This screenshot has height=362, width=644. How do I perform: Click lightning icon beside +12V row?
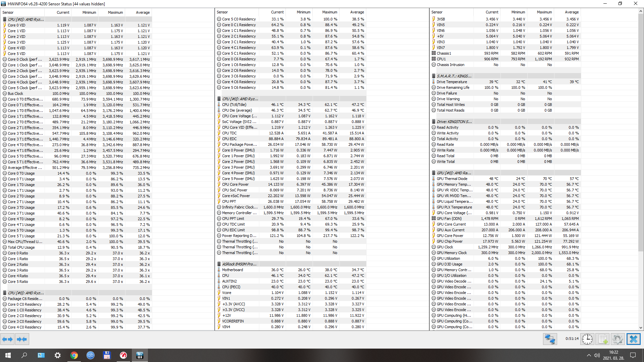(x=219, y=315)
